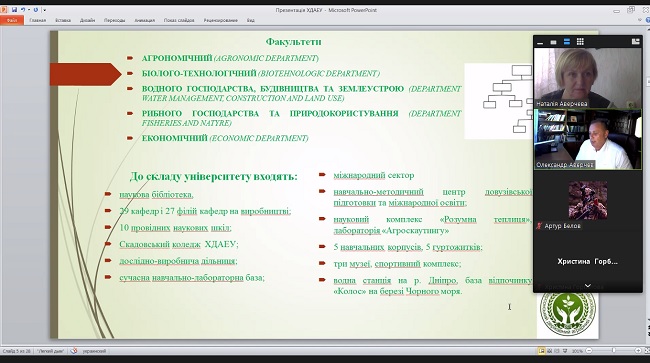Select Наталія Аверчева's video thumbnail
This screenshot has width=650, height=363.
click(x=588, y=78)
